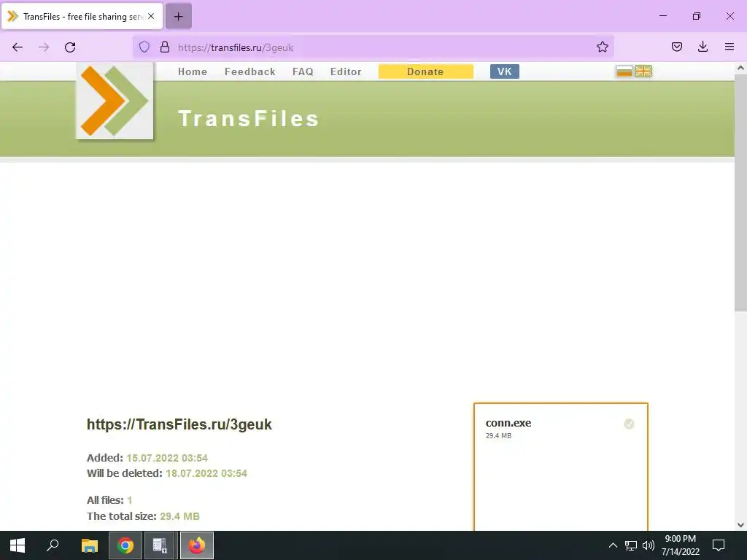Reload the page with the refresh icon

coord(70,47)
